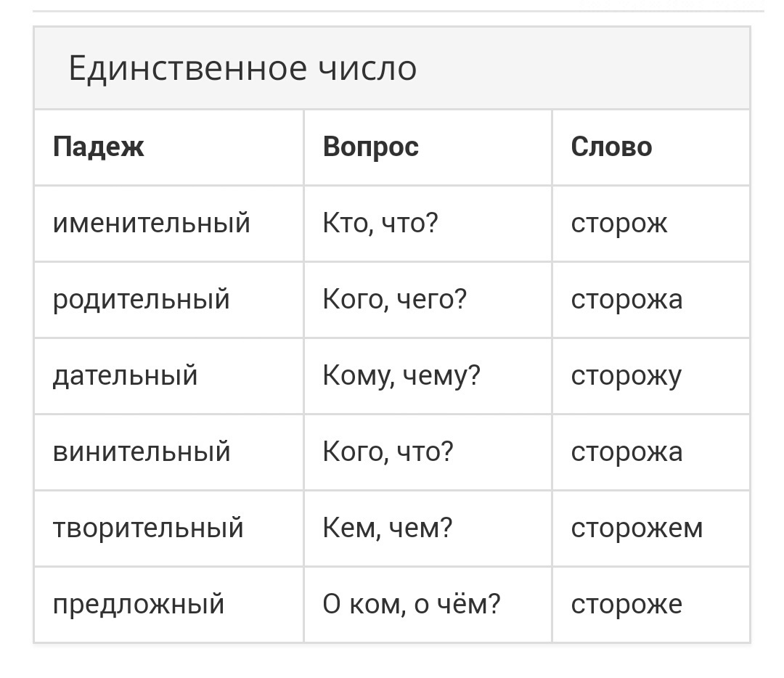Select the "Кому, чему?" question cell

tap(401, 375)
